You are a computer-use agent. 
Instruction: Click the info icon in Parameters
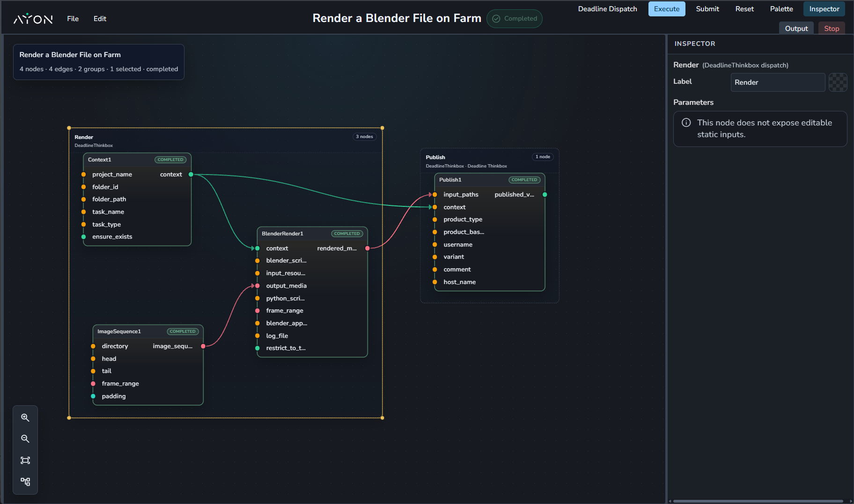(686, 123)
